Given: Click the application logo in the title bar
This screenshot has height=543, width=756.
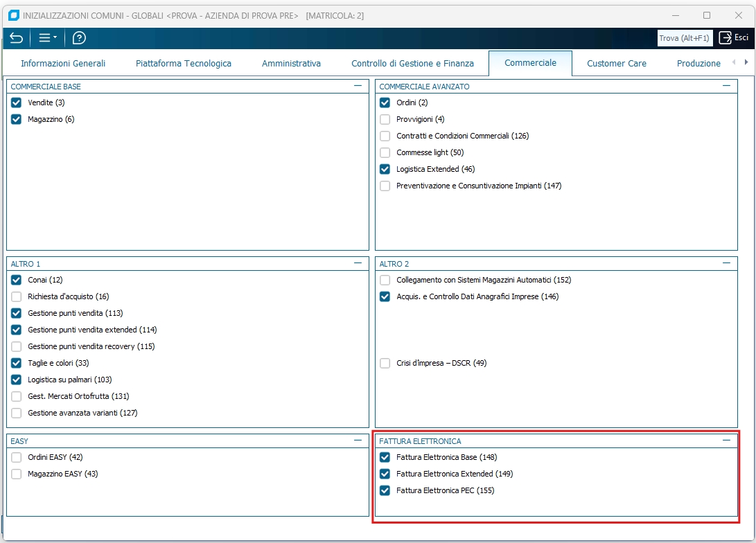Looking at the screenshot, I should 14,15.
